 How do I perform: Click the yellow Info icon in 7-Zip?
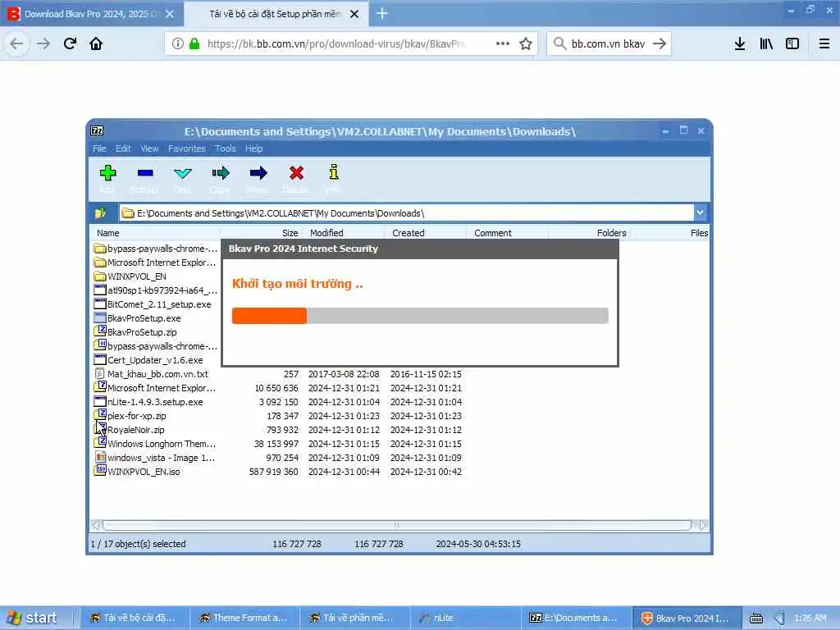coord(334,172)
